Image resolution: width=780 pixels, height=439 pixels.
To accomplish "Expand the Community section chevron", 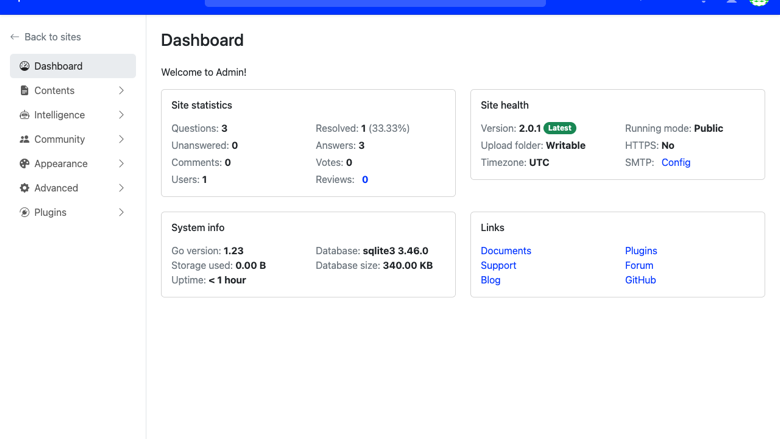I will tap(121, 139).
